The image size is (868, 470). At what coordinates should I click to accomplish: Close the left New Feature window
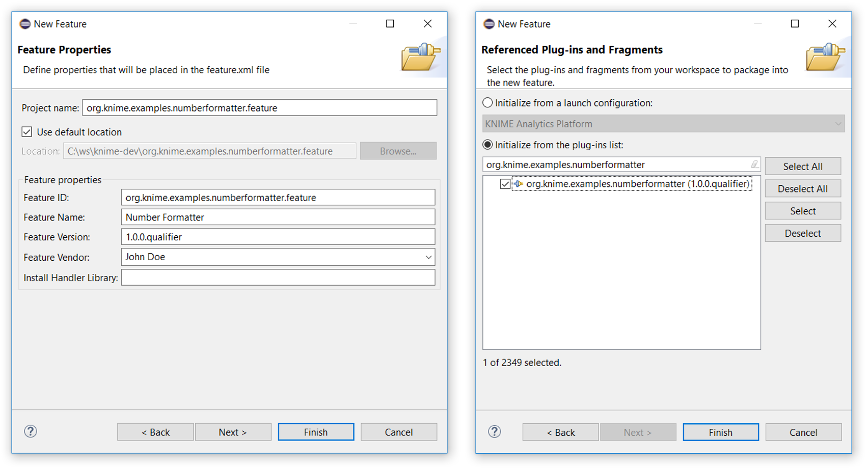(x=428, y=23)
